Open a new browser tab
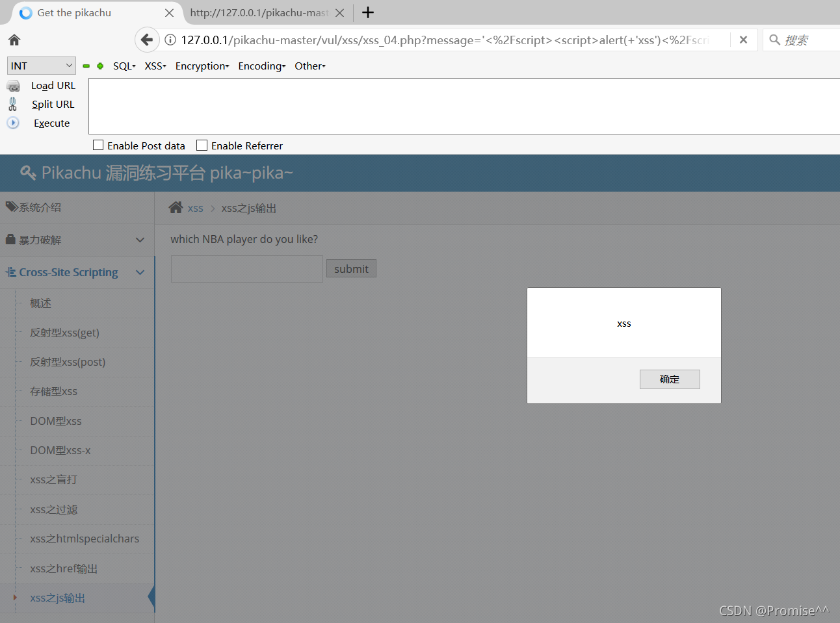The width and height of the screenshot is (840, 623). (368, 12)
